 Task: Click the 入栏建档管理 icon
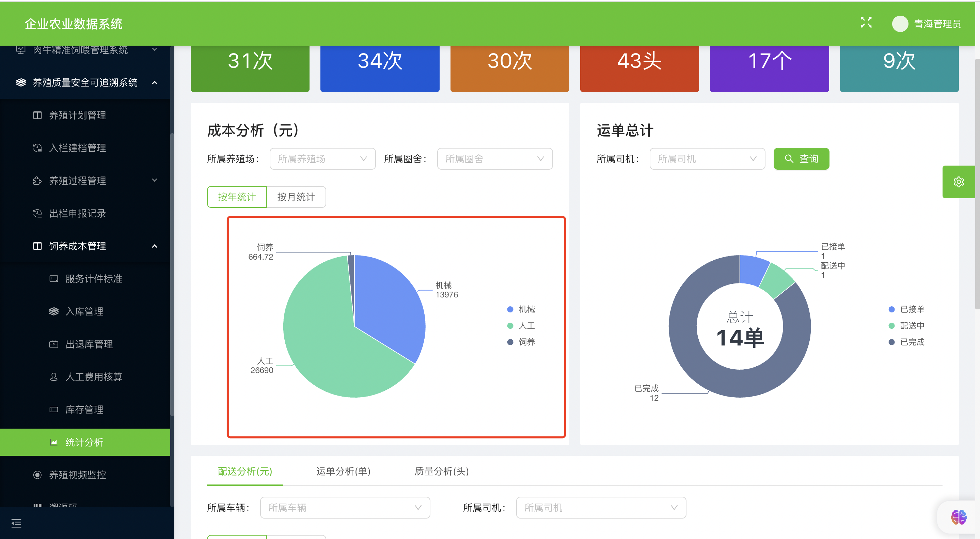tap(37, 148)
